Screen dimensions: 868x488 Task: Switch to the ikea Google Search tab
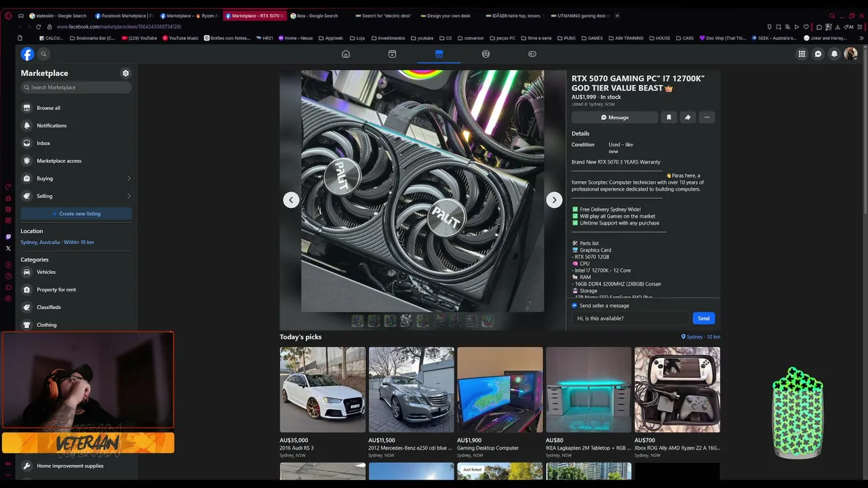click(x=318, y=16)
